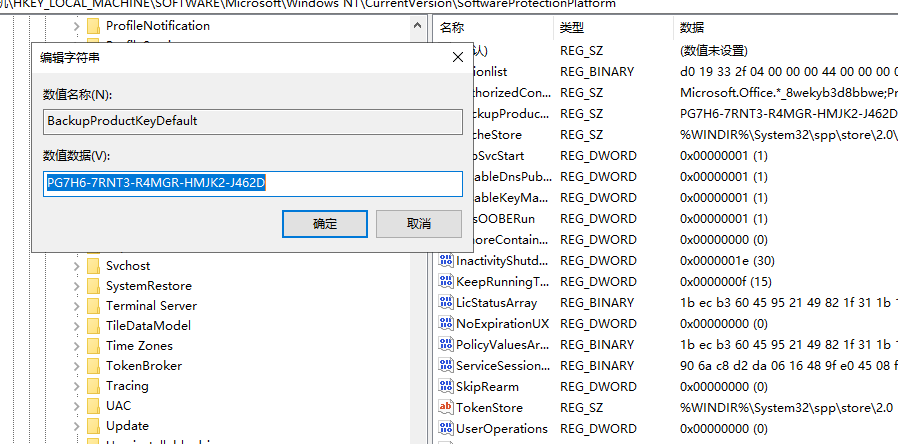
Task: Confirm the edit with 确定 button
Action: (x=325, y=224)
